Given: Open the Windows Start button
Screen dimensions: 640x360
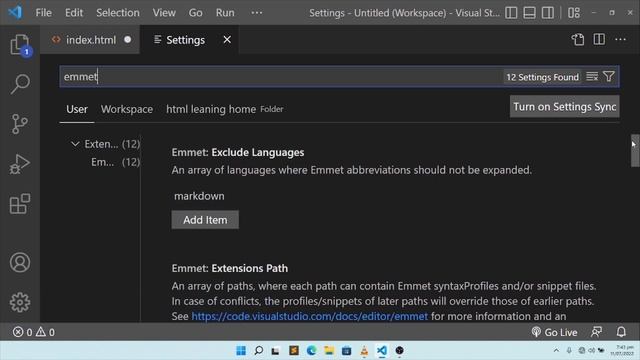Looking at the screenshot, I should pyautogui.click(x=241, y=350).
